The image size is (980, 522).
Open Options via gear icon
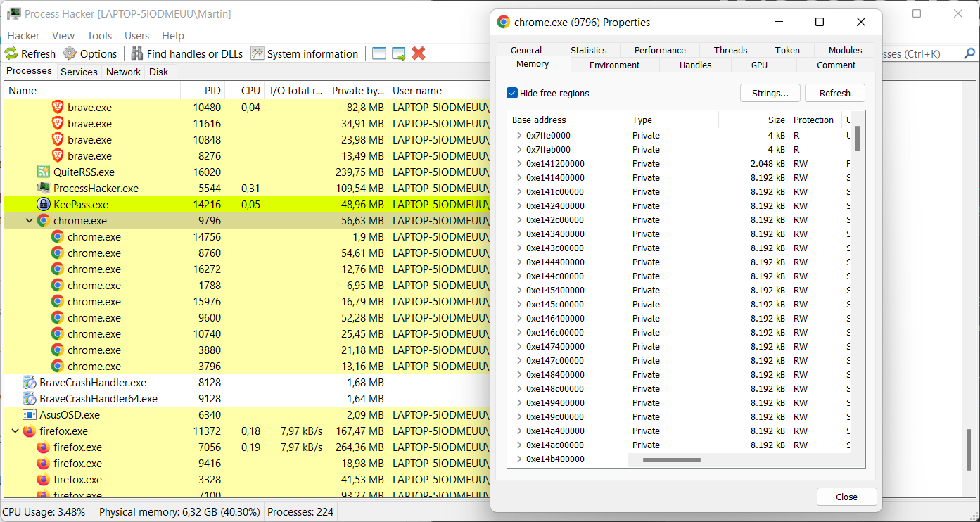click(70, 53)
